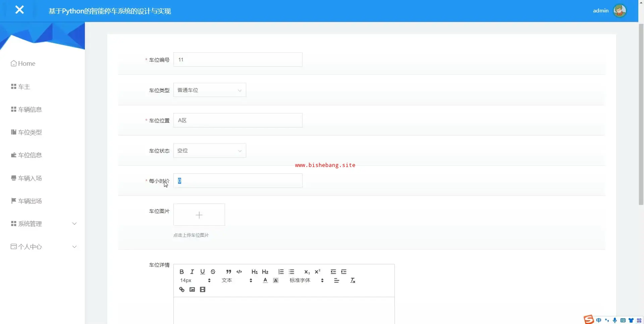Open the admin avatar menu
The height and width of the screenshot is (324, 644).
[x=620, y=11]
